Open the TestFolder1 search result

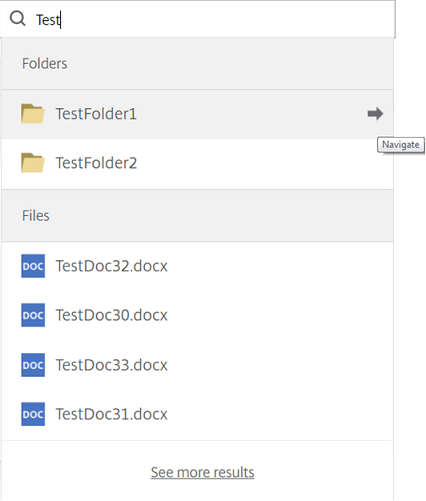[197, 114]
